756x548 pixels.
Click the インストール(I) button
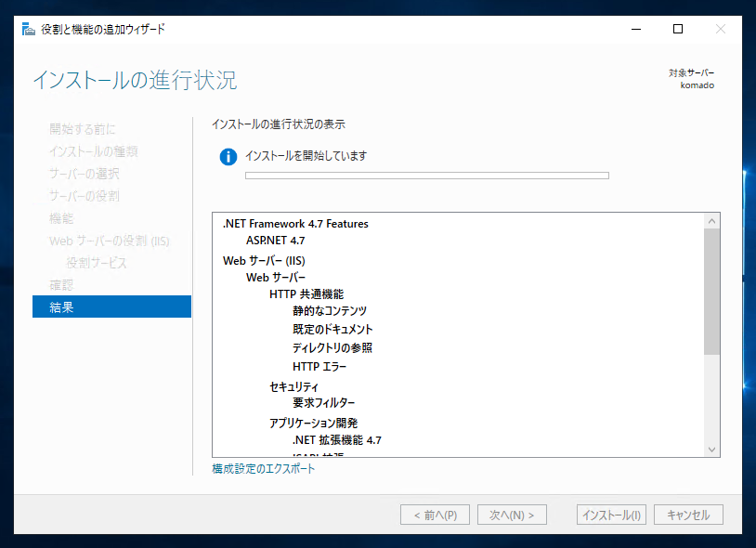pos(611,515)
